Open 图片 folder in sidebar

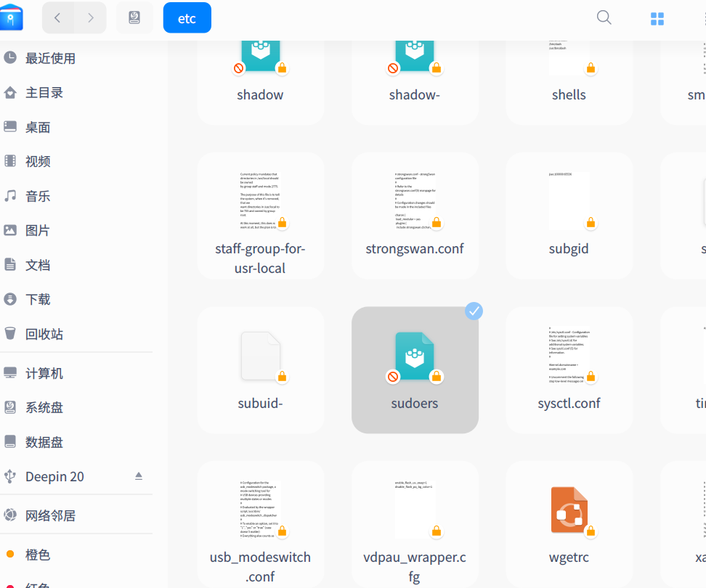pos(76,230)
